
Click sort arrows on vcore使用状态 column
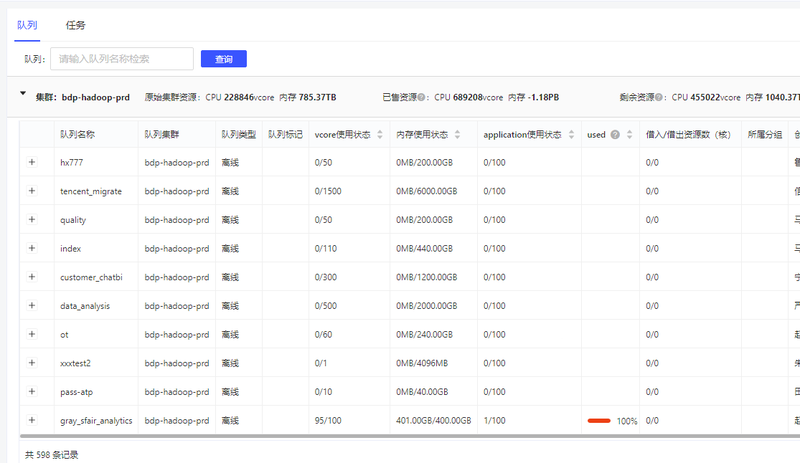[379, 134]
